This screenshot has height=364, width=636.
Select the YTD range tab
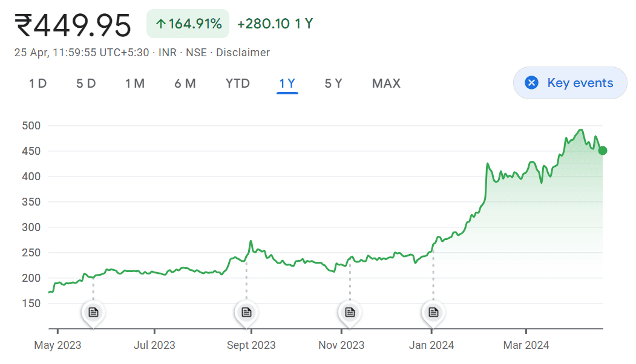pos(238,83)
